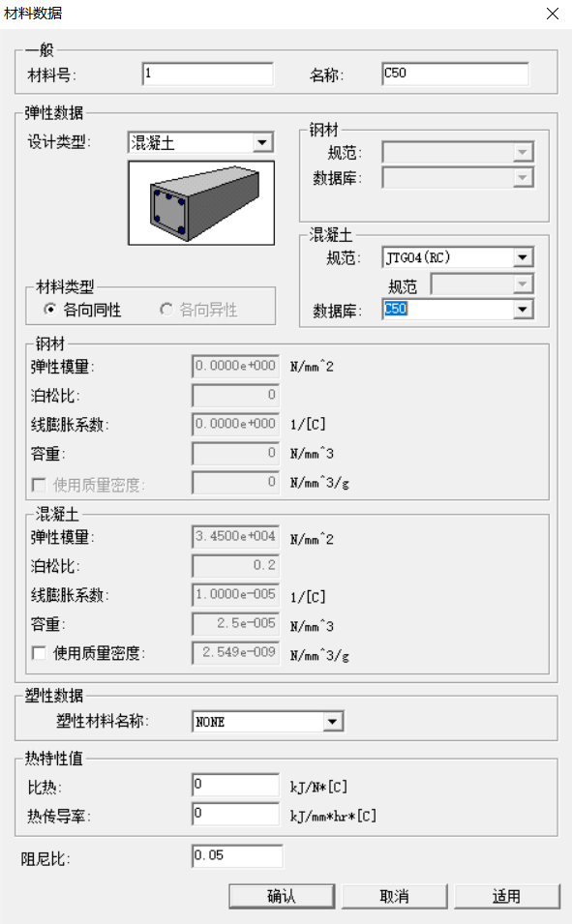This screenshot has height=924, width=572.
Task: Close the 材料数据 dialog window
Action: (x=552, y=14)
